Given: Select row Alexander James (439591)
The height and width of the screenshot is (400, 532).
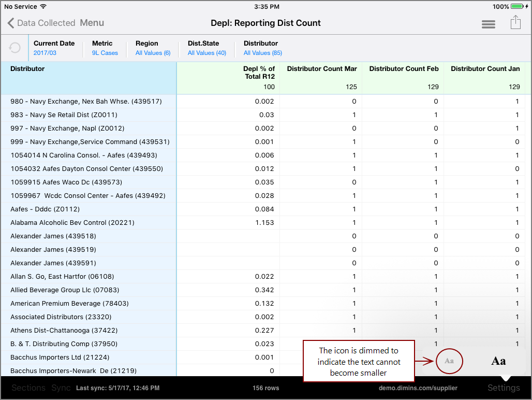Looking at the screenshot, I should (x=263, y=263).
